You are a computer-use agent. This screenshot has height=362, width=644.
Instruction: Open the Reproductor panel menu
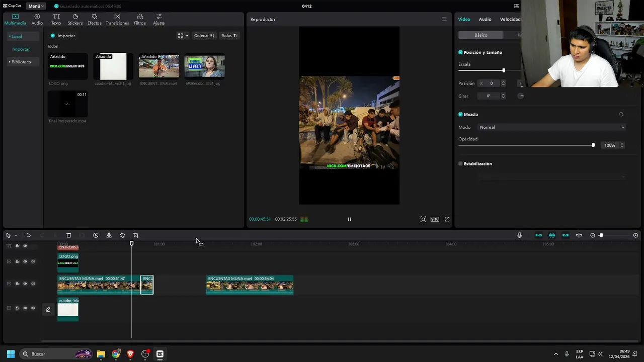coord(444,19)
